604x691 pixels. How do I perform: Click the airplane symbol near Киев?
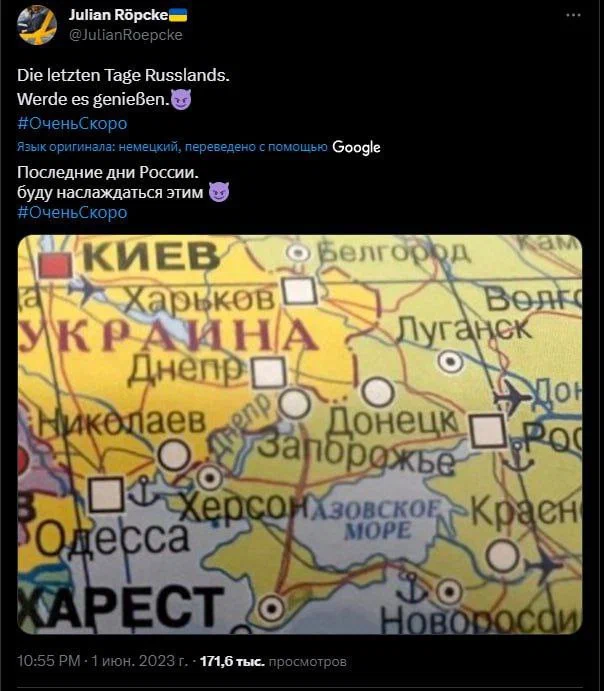(85, 291)
